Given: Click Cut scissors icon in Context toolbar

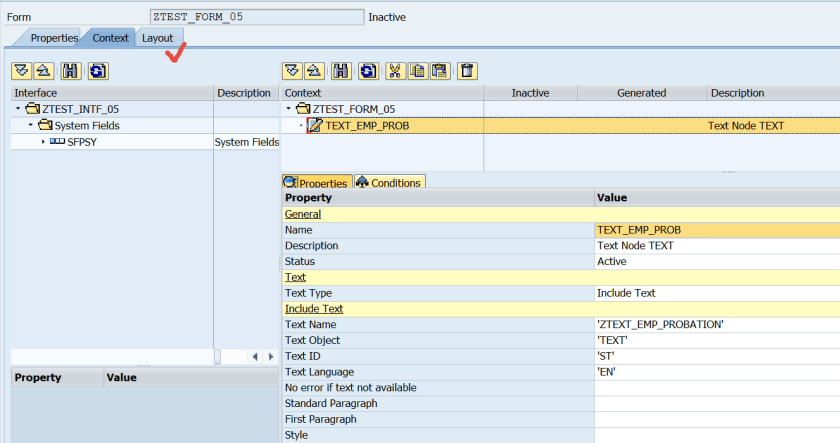Looking at the screenshot, I should tap(394, 71).
